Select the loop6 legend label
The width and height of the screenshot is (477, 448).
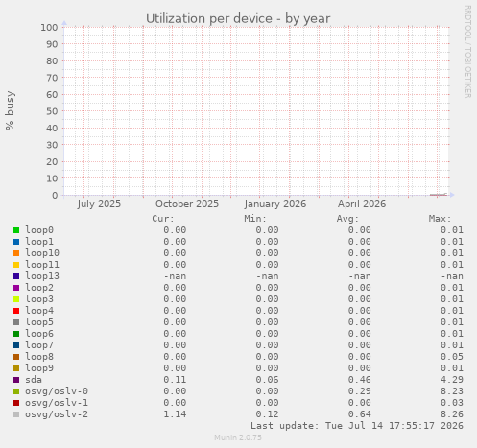[x=39, y=334]
